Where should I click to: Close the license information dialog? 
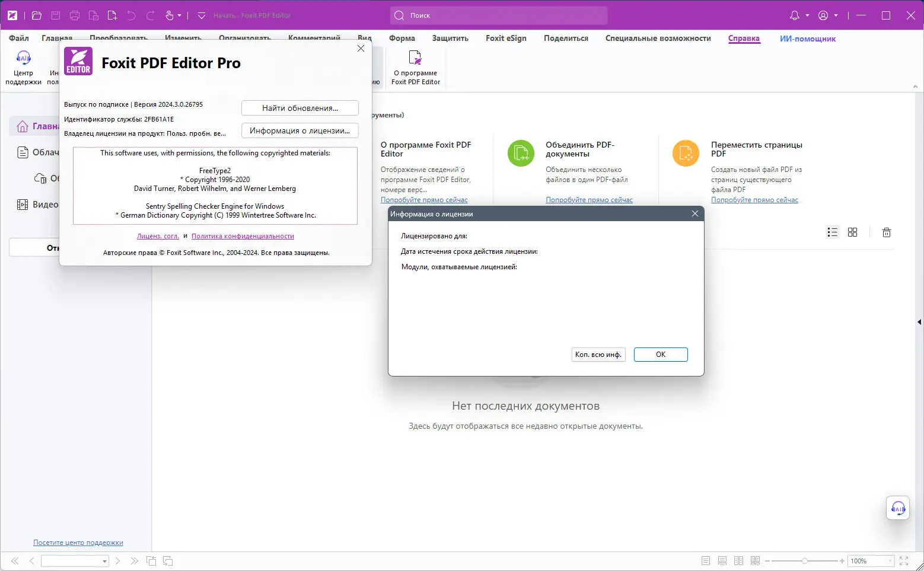[695, 213]
